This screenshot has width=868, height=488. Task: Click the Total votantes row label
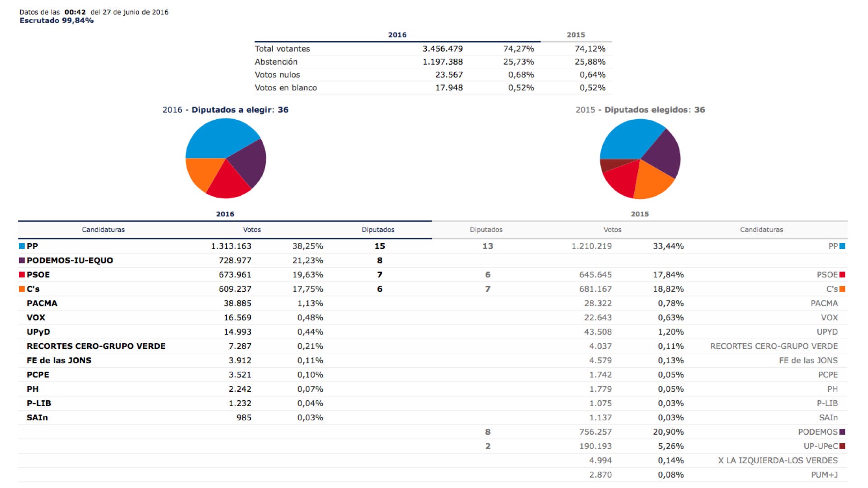click(x=282, y=49)
